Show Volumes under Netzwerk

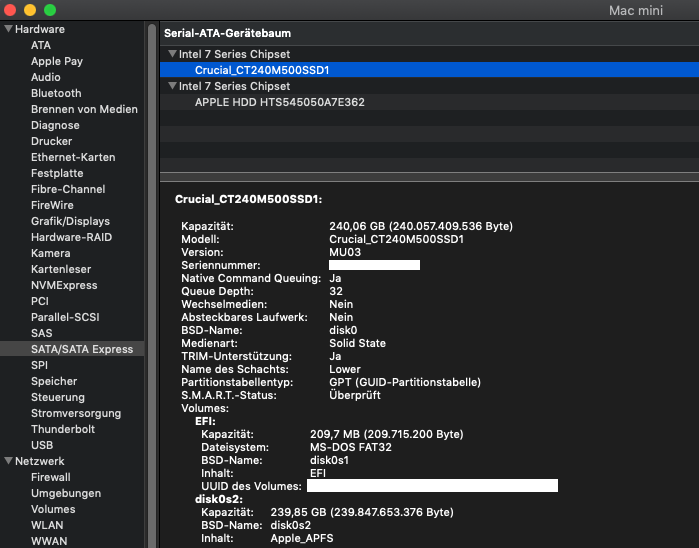53,509
